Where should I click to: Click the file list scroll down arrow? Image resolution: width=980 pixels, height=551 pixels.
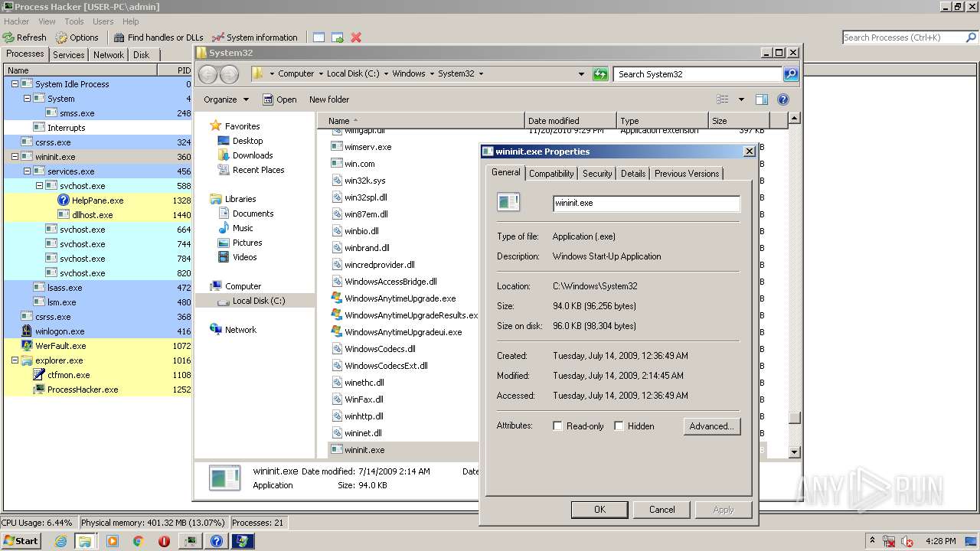point(795,452)
